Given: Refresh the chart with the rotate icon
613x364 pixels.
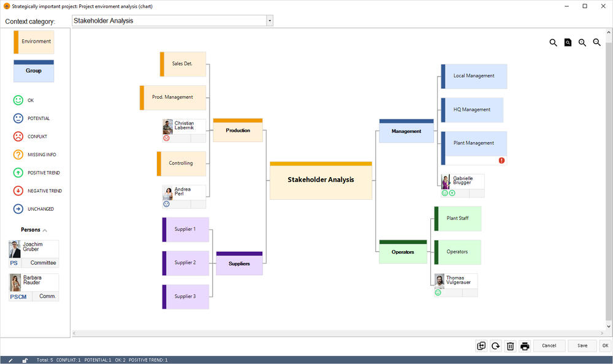Looking at the screenshot, I should coord(496,346).
